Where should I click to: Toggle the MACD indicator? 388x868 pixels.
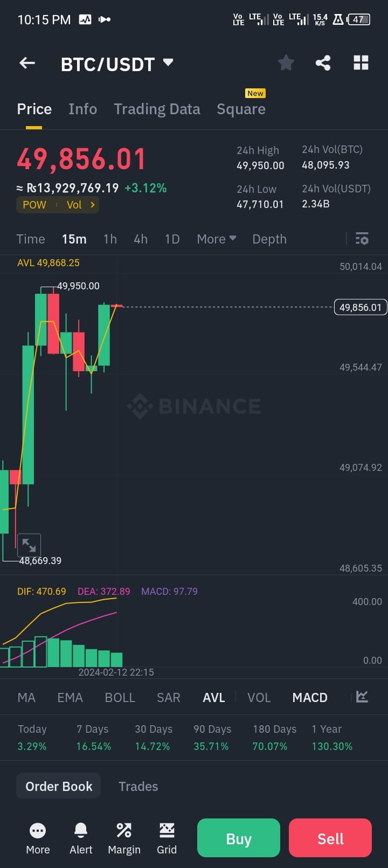[x=310, y=697]
